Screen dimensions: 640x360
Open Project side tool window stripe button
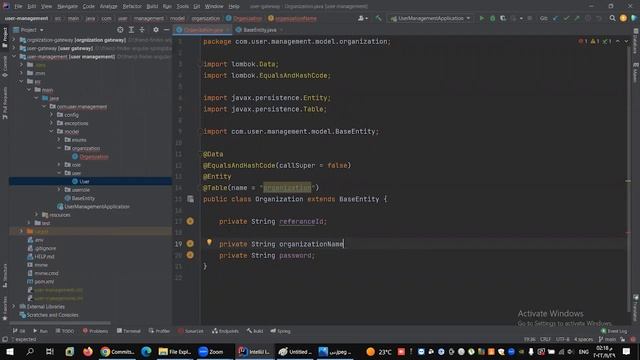pyautogui.click(x=4, y=37)
